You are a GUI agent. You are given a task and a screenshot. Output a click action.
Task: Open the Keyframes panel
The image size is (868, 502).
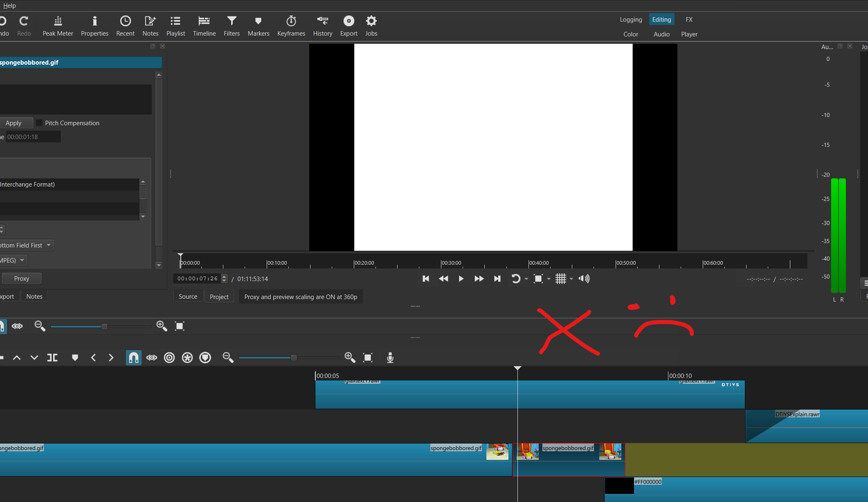pos(291,25)
